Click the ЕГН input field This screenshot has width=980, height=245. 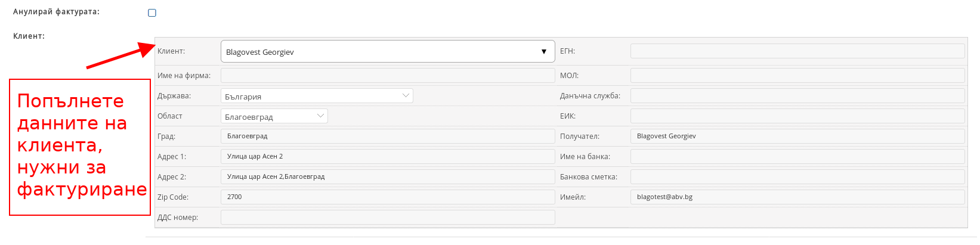pyautogui.click(x=797, y=51)
